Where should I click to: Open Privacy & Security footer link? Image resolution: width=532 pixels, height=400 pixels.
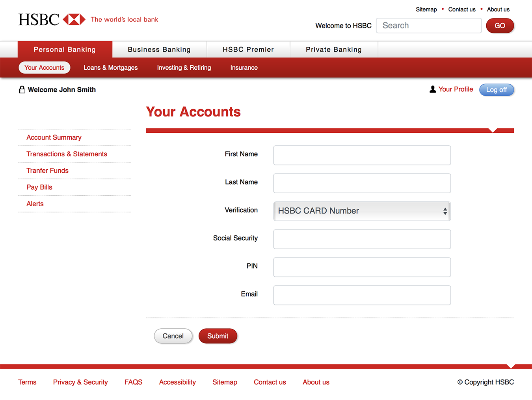[x=80, y=382]
